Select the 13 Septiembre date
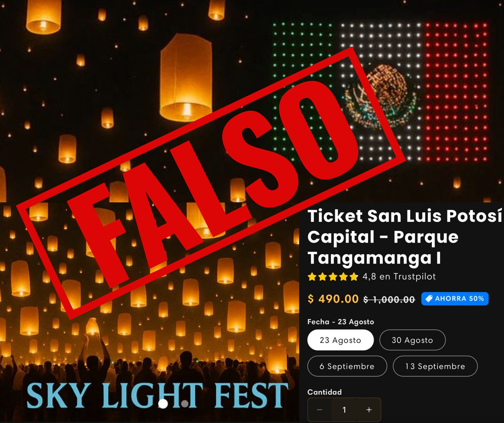504x423 pixels. pos(435,366)
